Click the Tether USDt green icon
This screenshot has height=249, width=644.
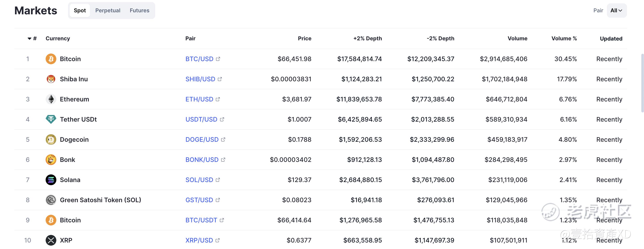click(51, 119)
